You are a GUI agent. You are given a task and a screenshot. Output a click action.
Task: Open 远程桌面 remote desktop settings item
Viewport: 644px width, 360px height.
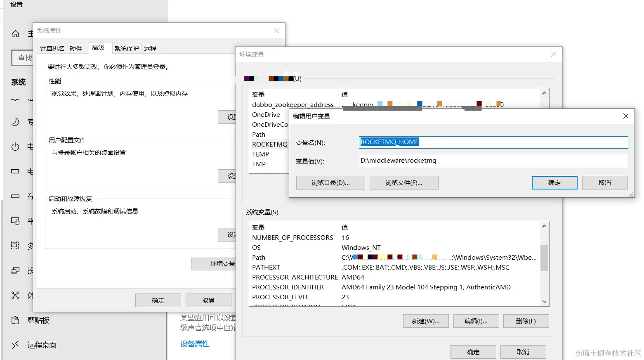[42, 345]
